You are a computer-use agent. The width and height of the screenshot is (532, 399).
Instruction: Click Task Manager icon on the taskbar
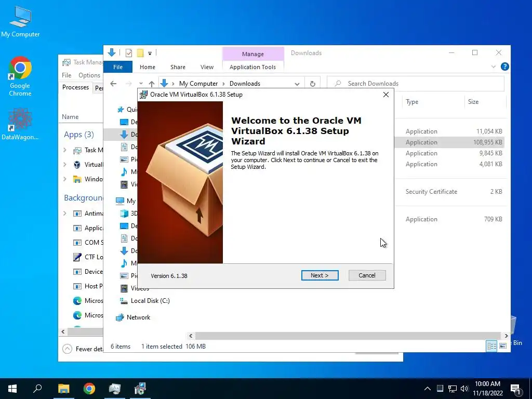coord(115,389)
